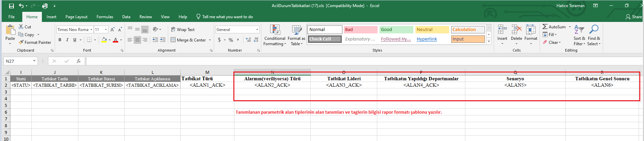The width and height of the screenshot is (644, 141).
Task: Toggle Wrap Text
Action: pos(183,29)
